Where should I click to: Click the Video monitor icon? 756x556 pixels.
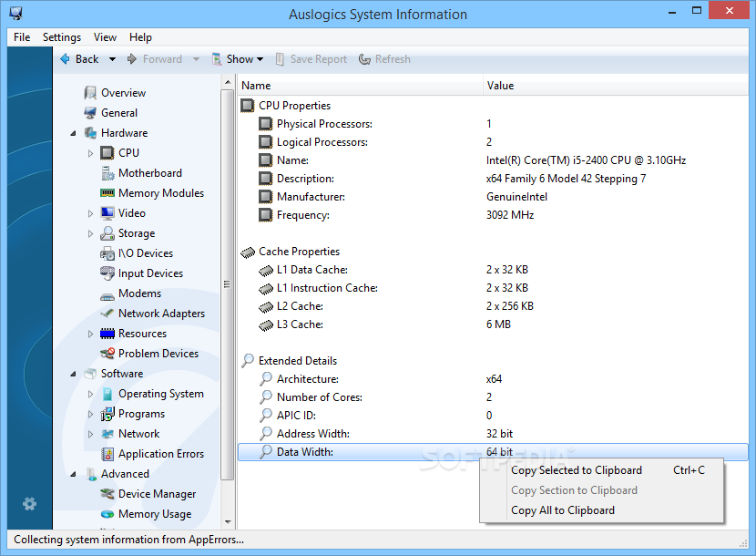pyautogui.click(x=107, y=213)
